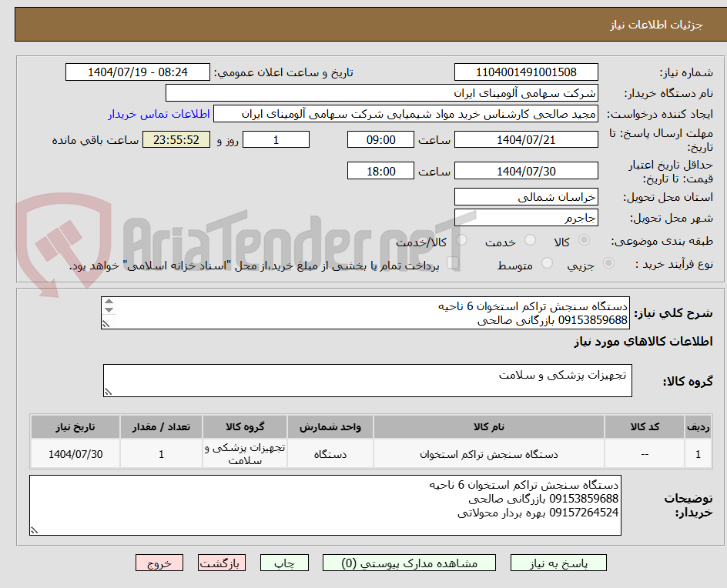Click the خروج exit button

tap(159, 563)
